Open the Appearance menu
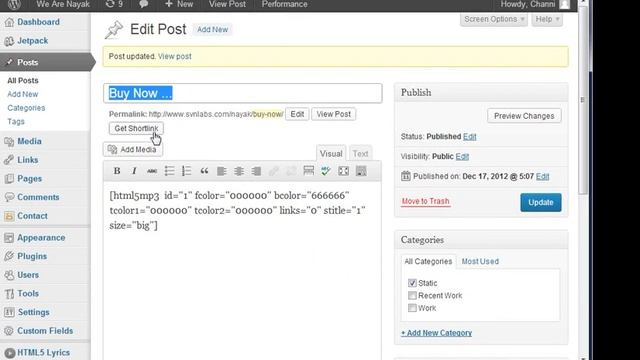 tap(41, 238)
